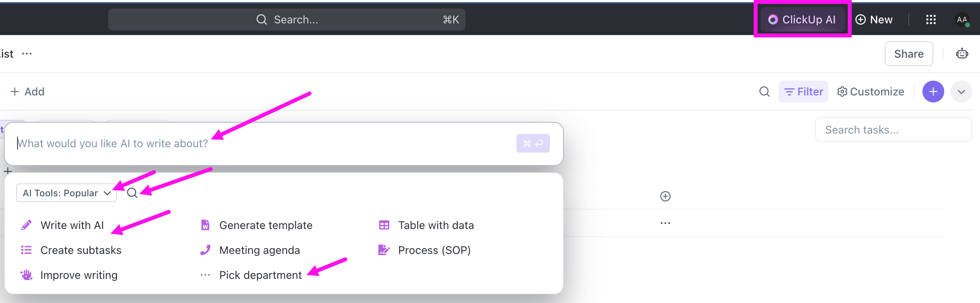Select the Write with AI pencil icon
The height and width of the screenshot is (303, 980).
26,225
